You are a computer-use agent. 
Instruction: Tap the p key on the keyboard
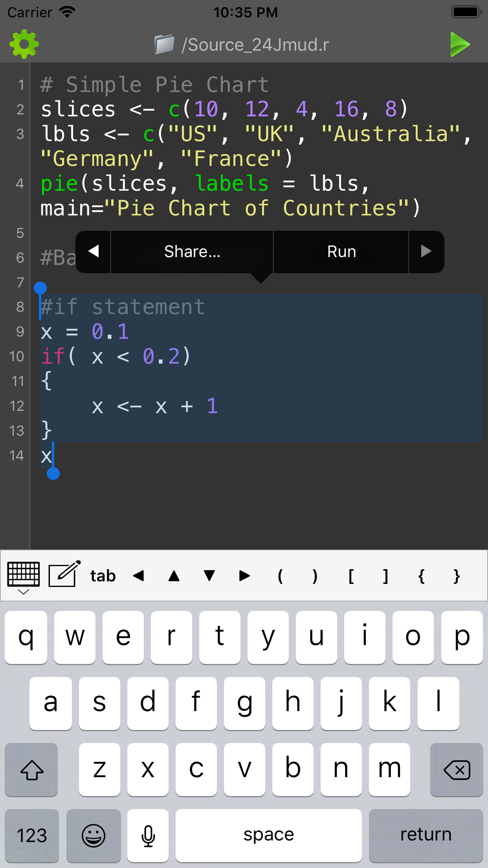462,637
